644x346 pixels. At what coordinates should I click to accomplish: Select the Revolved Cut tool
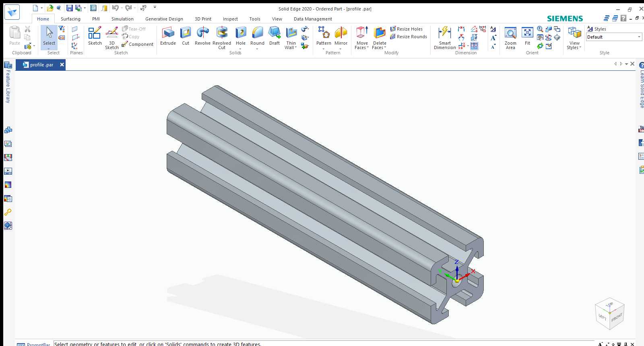pos(222,38)
